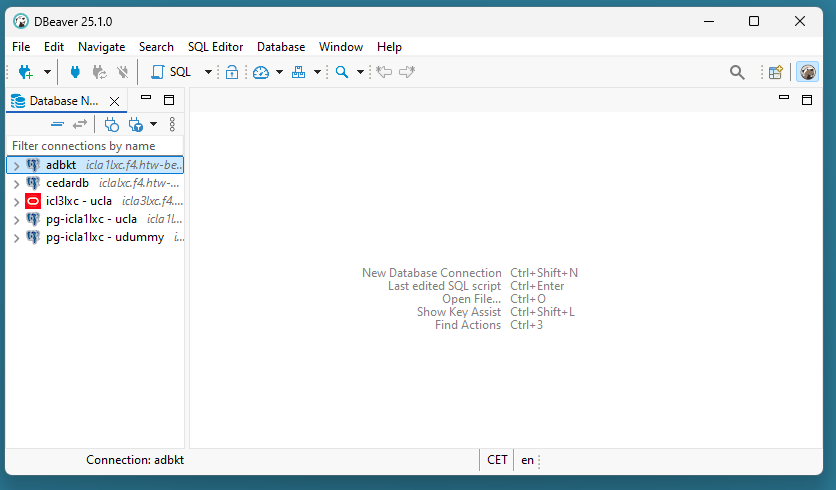Open the Help menu

pyautogui.click(x=389, y=47)
